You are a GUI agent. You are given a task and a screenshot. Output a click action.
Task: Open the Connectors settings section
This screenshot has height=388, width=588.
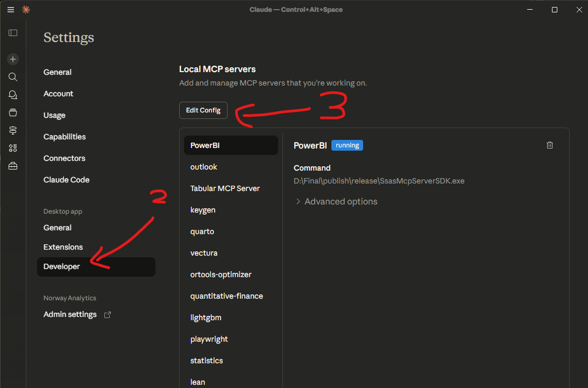click(64, 158)
